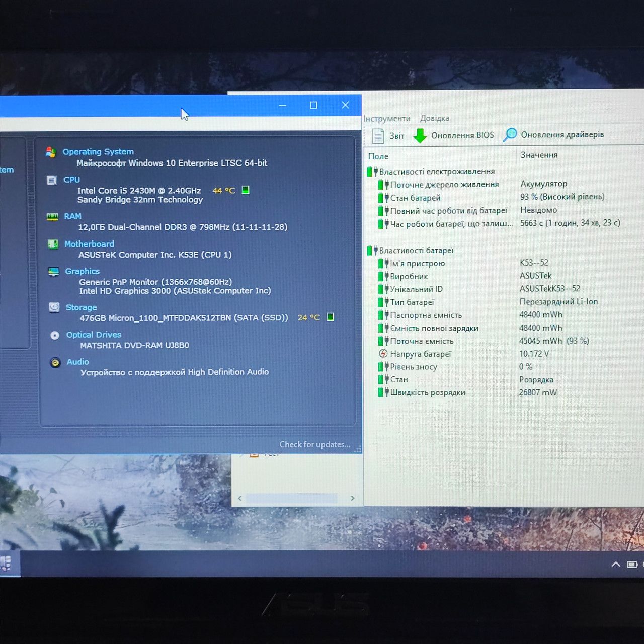Click the CPU chip icon in Speccy
This screenshot has width=644, height=644.
(51, 180)
